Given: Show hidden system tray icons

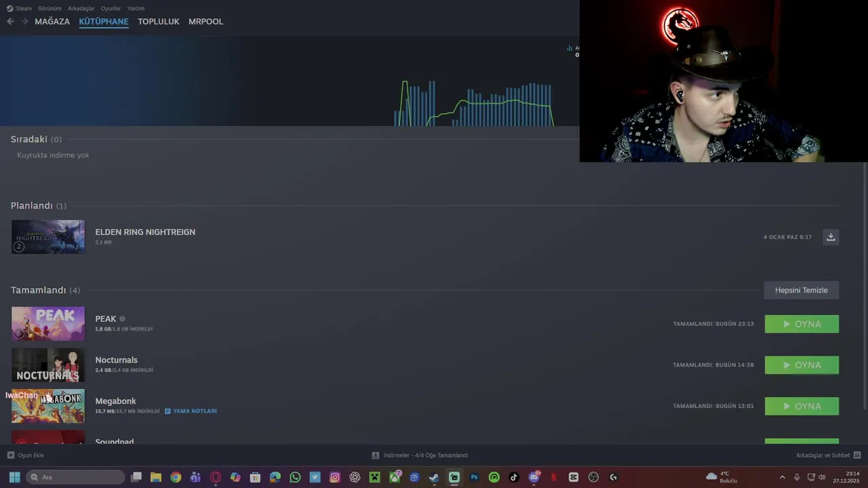Looking at the screenshot, I should (x=782, y=477).
